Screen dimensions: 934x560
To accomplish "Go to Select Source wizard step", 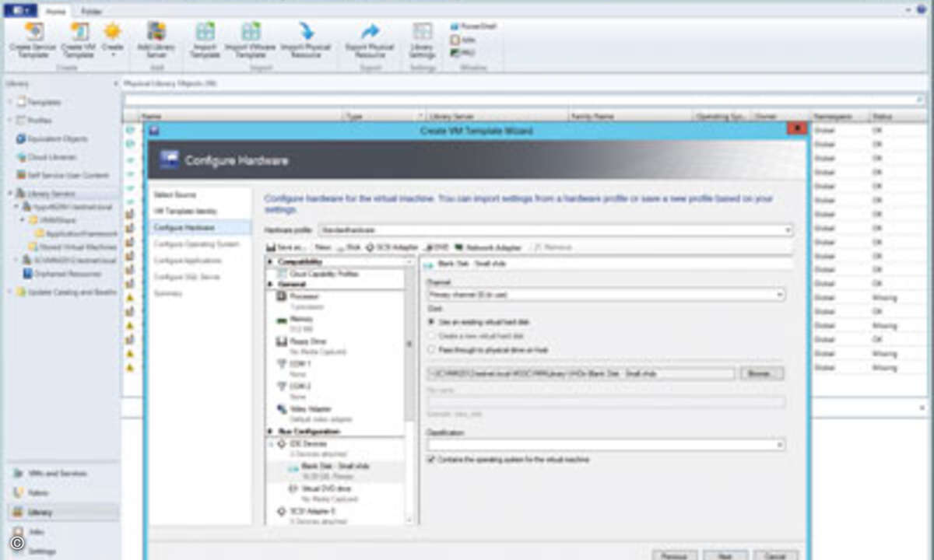I will (x=175, y=194).
